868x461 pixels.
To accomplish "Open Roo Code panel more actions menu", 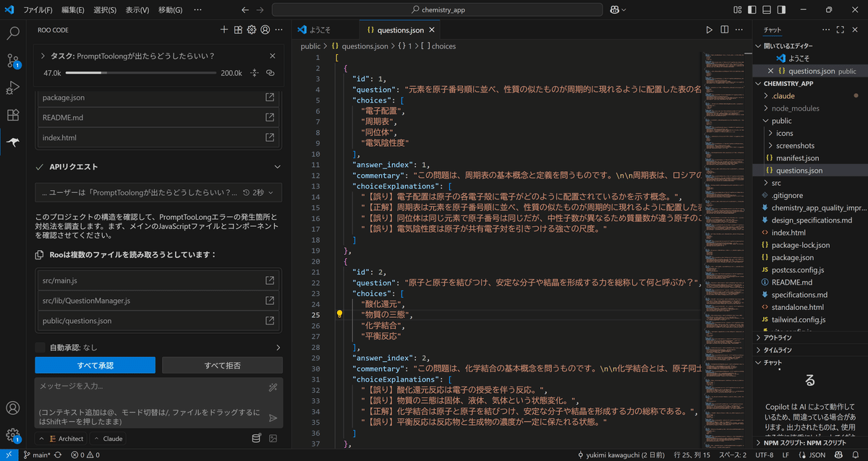I will pyautogui.click(x=278, y=30).
